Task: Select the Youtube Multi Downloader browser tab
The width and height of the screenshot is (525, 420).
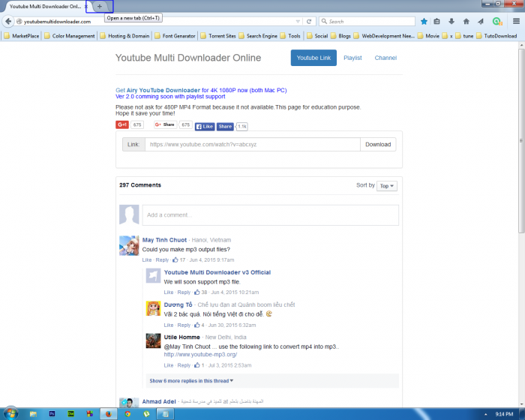Action: click(x=45, y=6)
